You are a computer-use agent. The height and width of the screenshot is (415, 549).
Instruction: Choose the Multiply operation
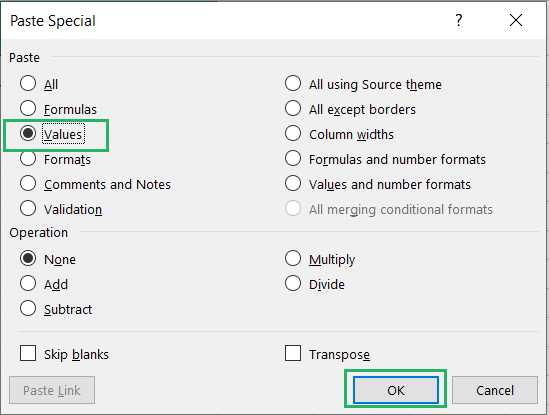293,258
